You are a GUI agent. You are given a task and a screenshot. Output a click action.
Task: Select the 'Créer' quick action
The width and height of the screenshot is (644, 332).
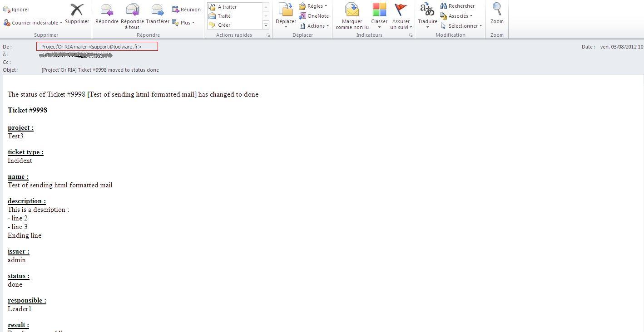[x=220, y=25]
